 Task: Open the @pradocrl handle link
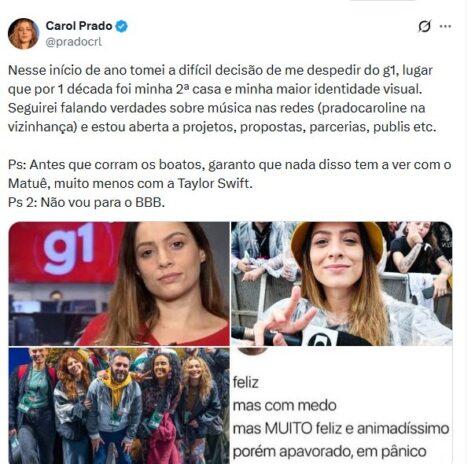[73, 42]
